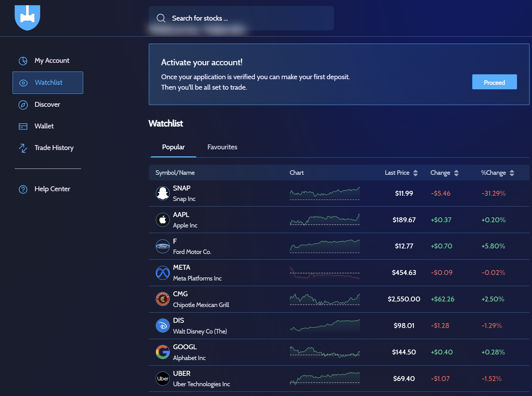Select Alphabet Inc name

pyautogui.click(x=189, y=358)
